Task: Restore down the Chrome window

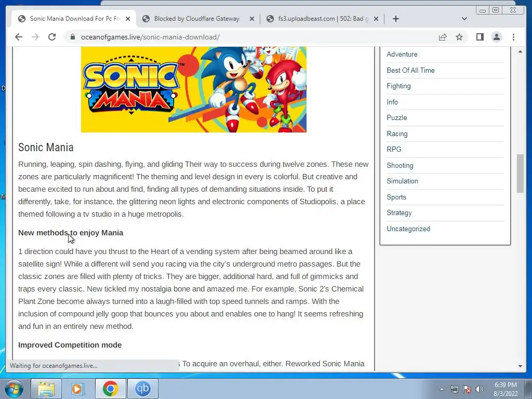Action: pos(496,10)
